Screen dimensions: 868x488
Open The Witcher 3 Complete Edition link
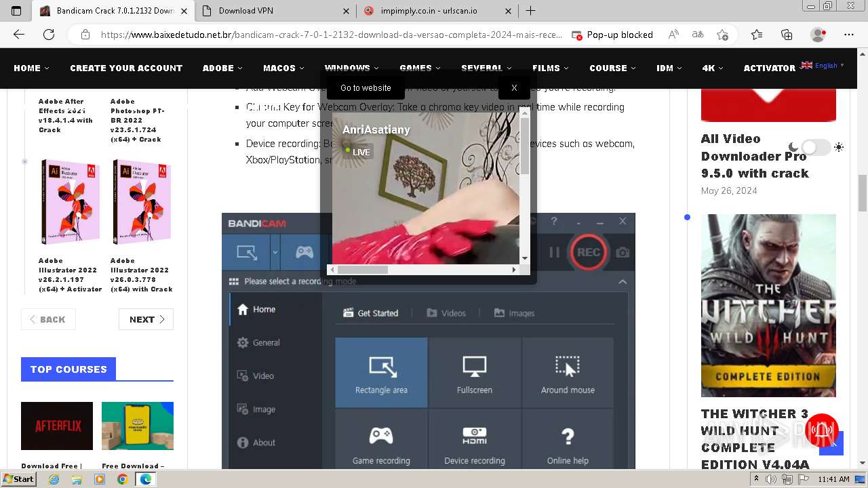[755, 439]
